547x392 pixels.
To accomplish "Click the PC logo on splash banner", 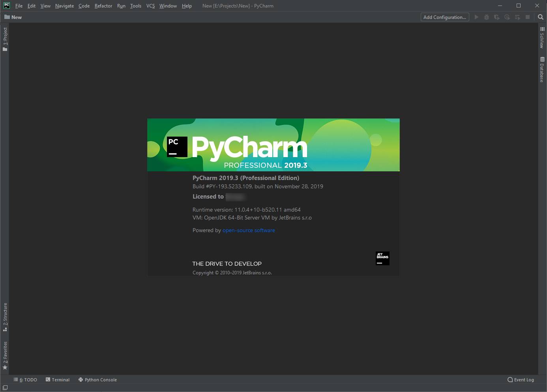I will click(177, 147).
